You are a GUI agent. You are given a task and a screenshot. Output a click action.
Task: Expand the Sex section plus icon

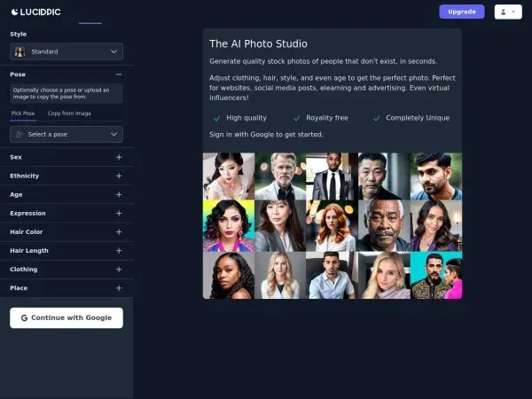coord(119,157)
